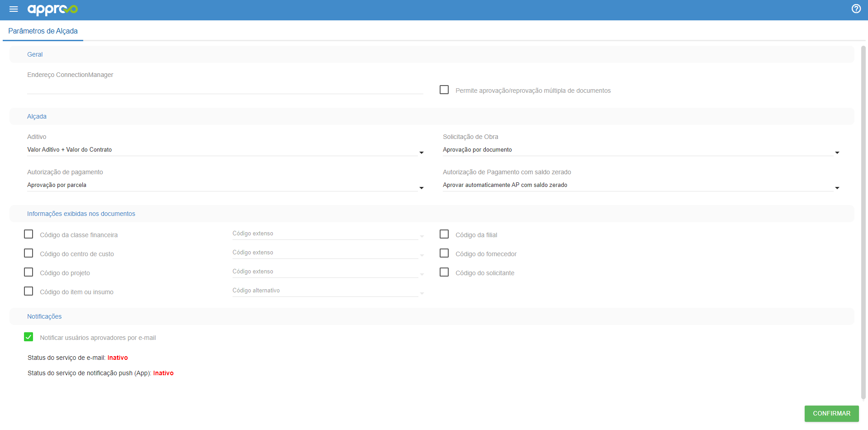Click the Endereço ConnectionManager input field
This screenshot has height=430, width=868.
[225, 88]
